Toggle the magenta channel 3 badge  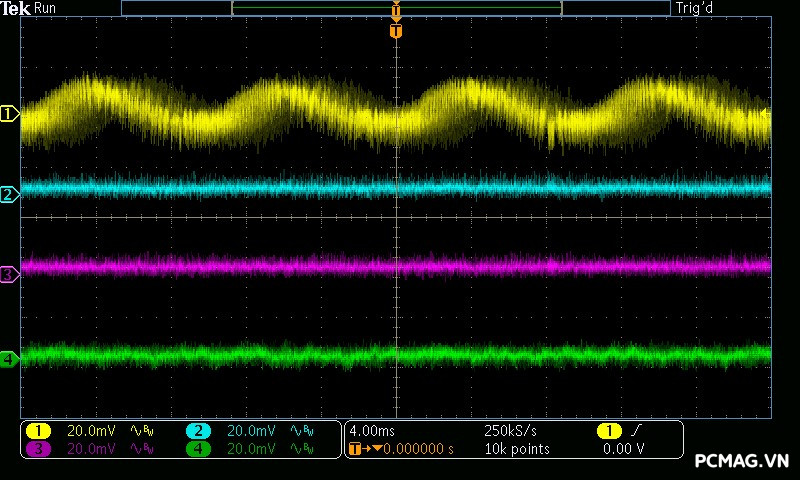[x=38, y=449]
